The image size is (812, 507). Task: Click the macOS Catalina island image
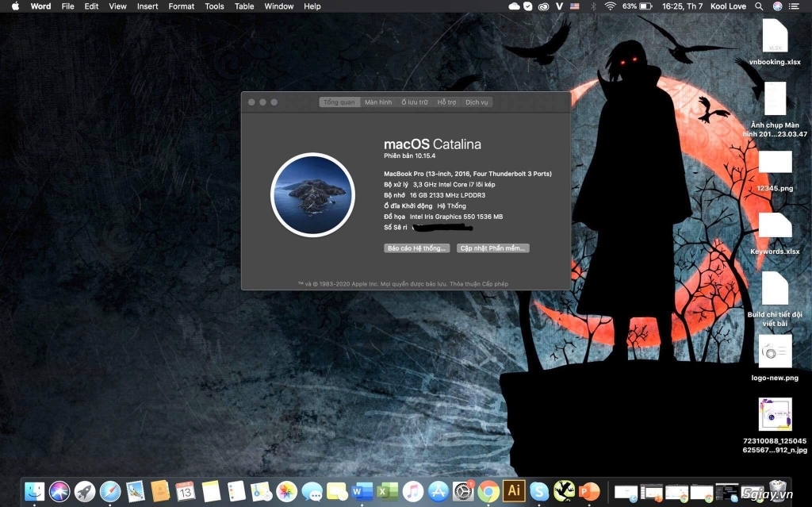(x=312, y=194)
